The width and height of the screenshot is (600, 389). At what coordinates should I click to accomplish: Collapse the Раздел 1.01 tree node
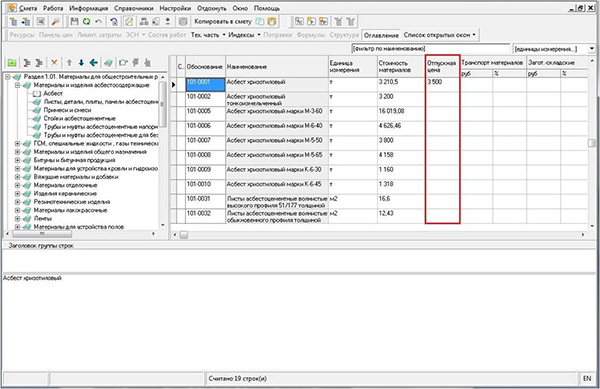pos(7,77)
